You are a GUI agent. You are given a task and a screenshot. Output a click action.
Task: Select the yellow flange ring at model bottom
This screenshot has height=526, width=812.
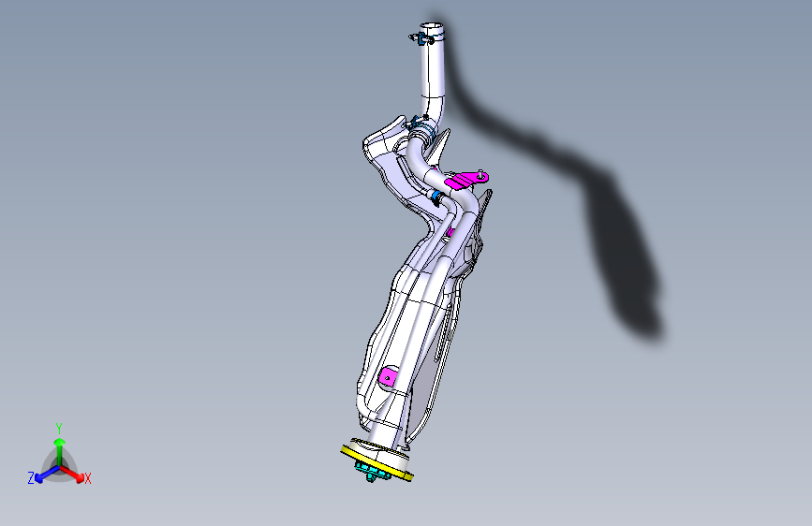pos(376,463)
